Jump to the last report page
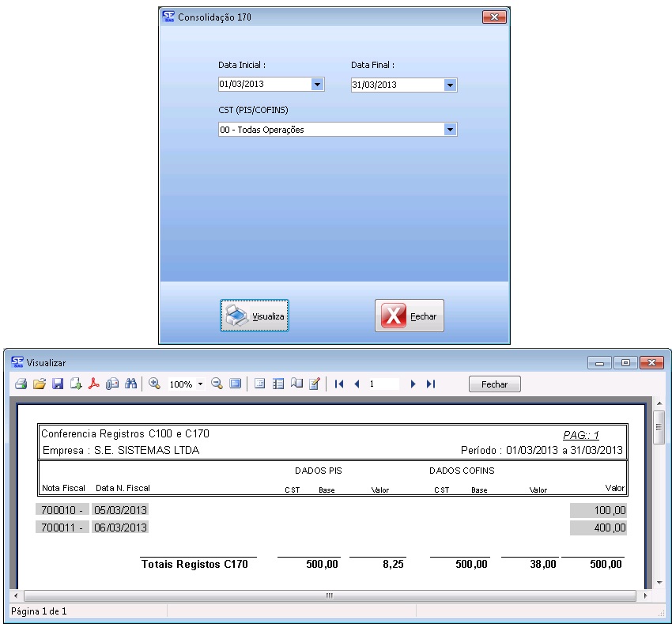 click(431, 384)
